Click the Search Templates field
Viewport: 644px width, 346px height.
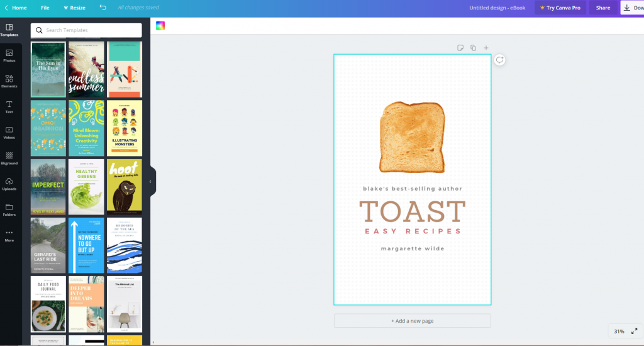point(86,30)
